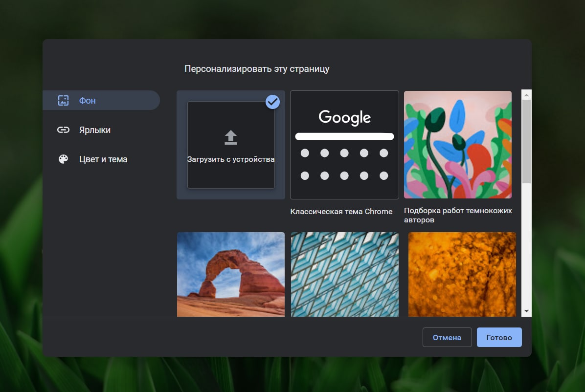Screen dimensions: 585x392
Task: Choose Загрузить с устройства upload tile
Action: point(230,145)
